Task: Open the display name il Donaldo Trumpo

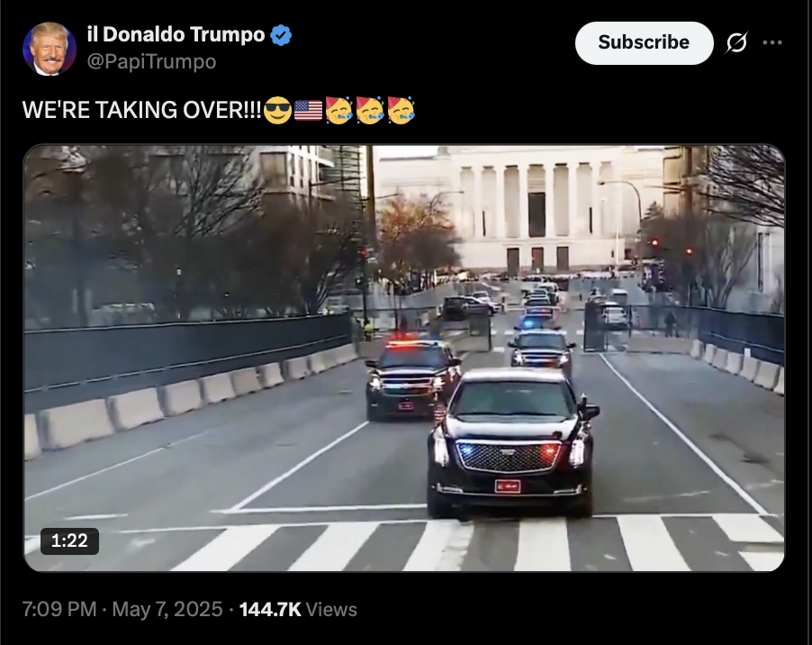Action: pyautogui.click(x=176, y=35)
